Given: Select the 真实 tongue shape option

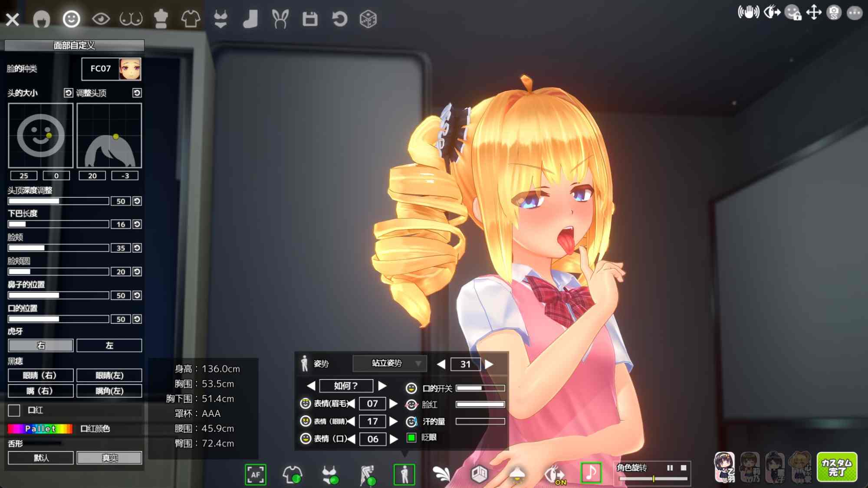Looking at the screenshot, I should pos(109,458).
